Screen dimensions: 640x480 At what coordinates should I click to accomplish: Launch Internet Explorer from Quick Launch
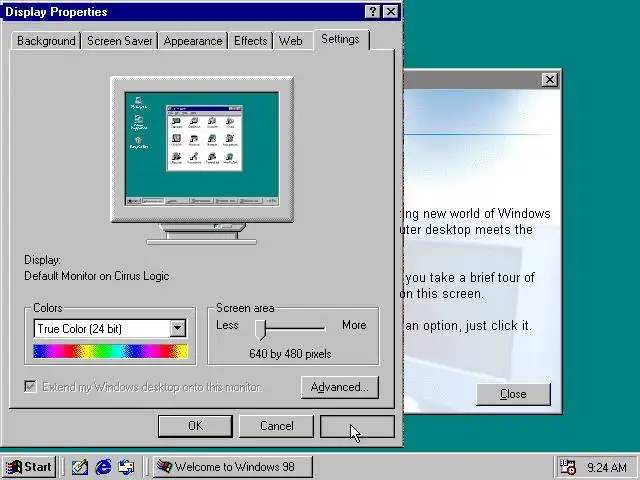click(x=103, y=467)
